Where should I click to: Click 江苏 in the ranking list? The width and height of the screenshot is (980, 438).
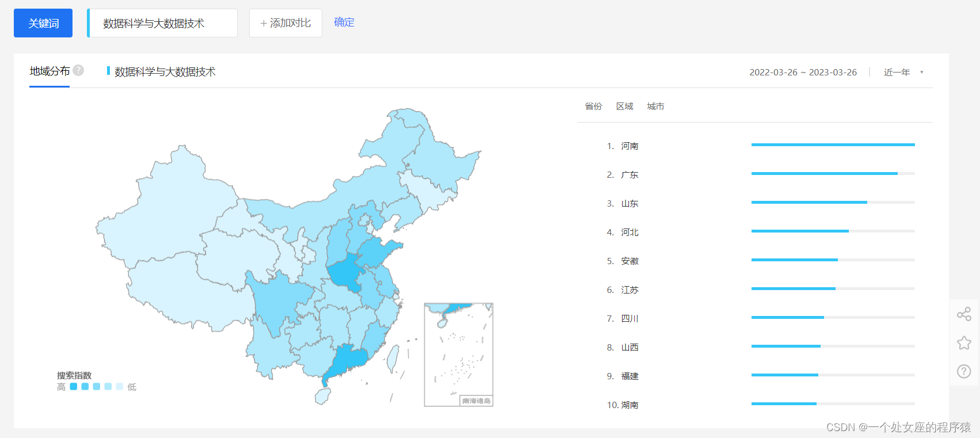coord(630,290)
